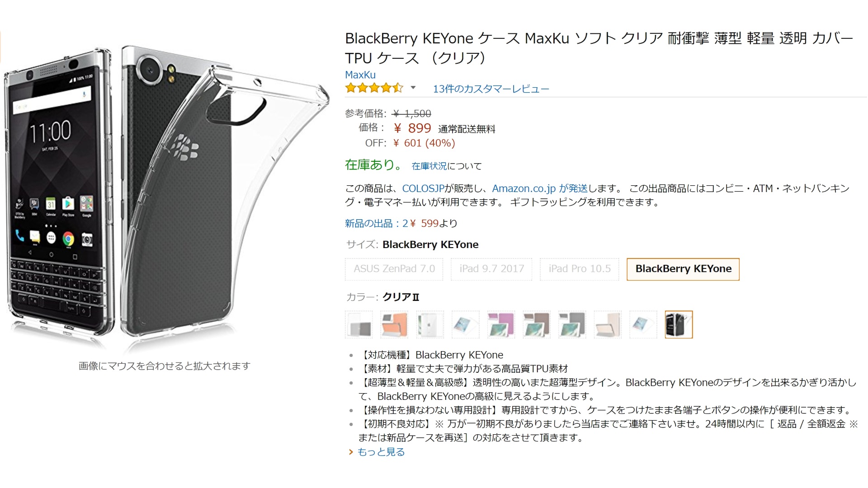868x488 pixels.
Task: Choose the iPad Pro 10.5 size option
Action: pyautogui.click(x=579, y=269)
